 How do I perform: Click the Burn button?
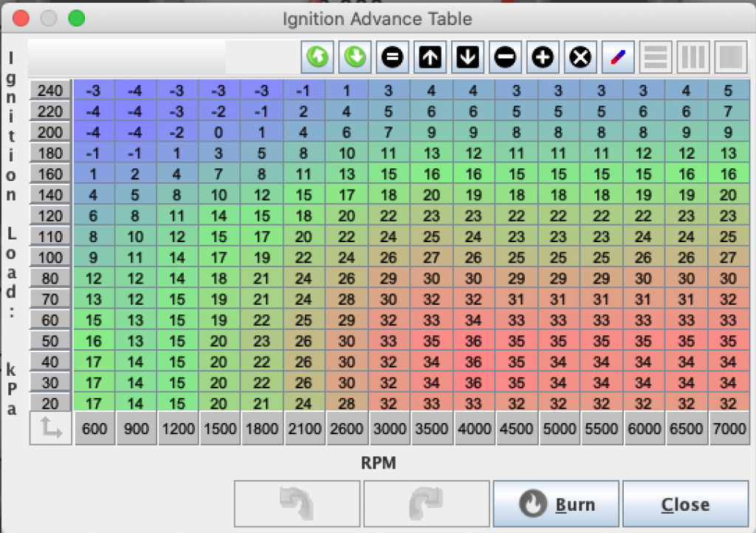[556, 504]
